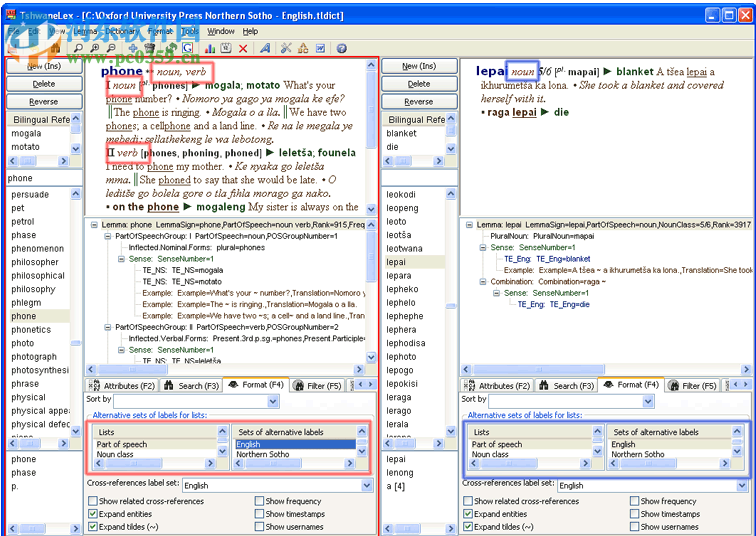Screen dimensions: 756x536
Task: Click scroll down arrow of phone entry preview
Action: (371, 209)
